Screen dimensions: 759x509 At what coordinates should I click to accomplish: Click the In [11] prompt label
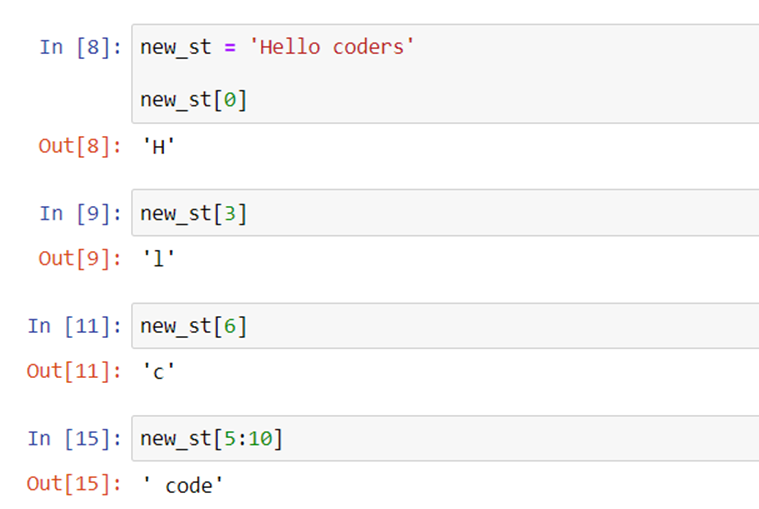click(x=75, y=326)
